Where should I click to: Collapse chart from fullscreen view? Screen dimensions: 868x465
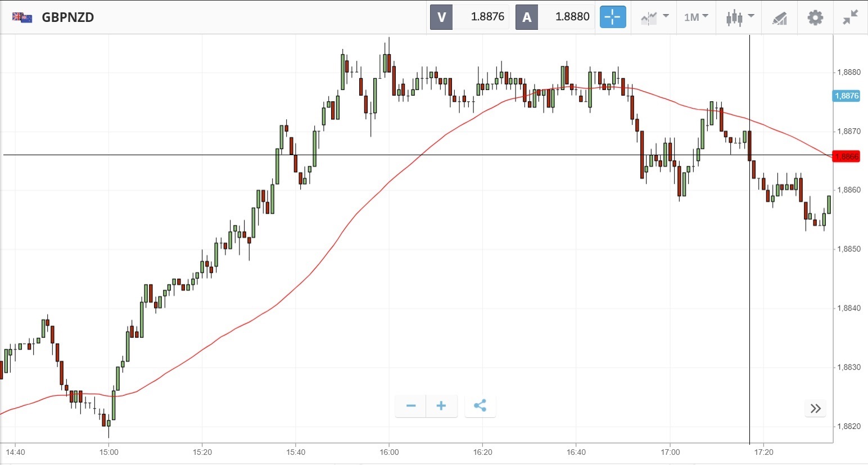coord(850,17)
